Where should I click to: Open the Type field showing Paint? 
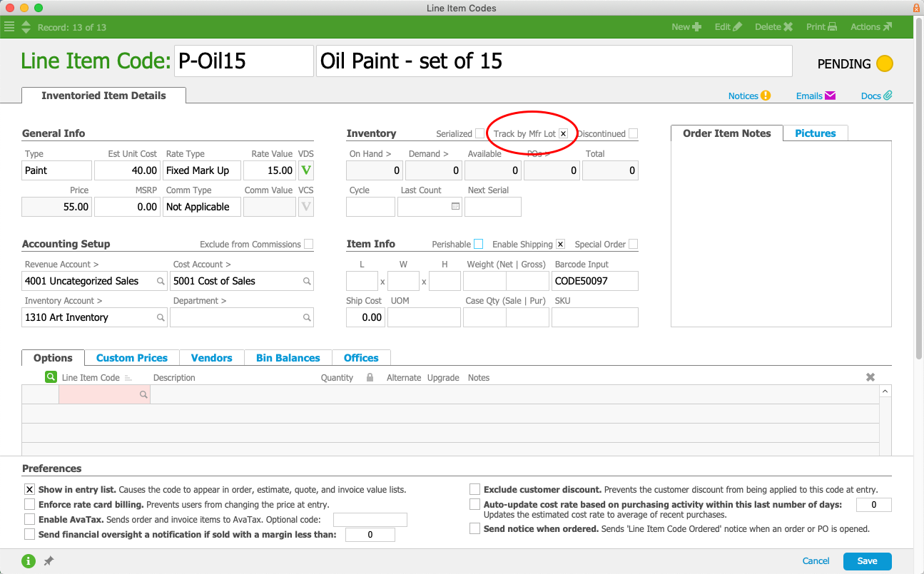57,170
